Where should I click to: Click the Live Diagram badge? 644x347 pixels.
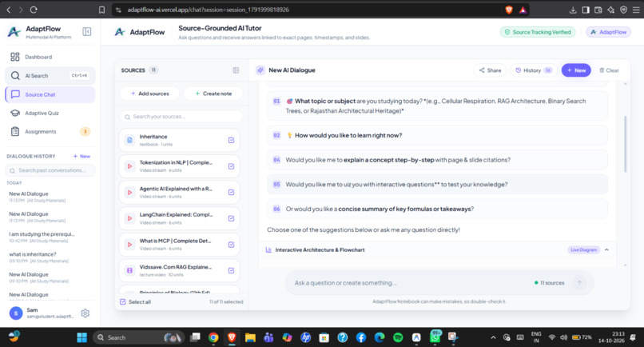pyautogui.click(x=583, y=250)
